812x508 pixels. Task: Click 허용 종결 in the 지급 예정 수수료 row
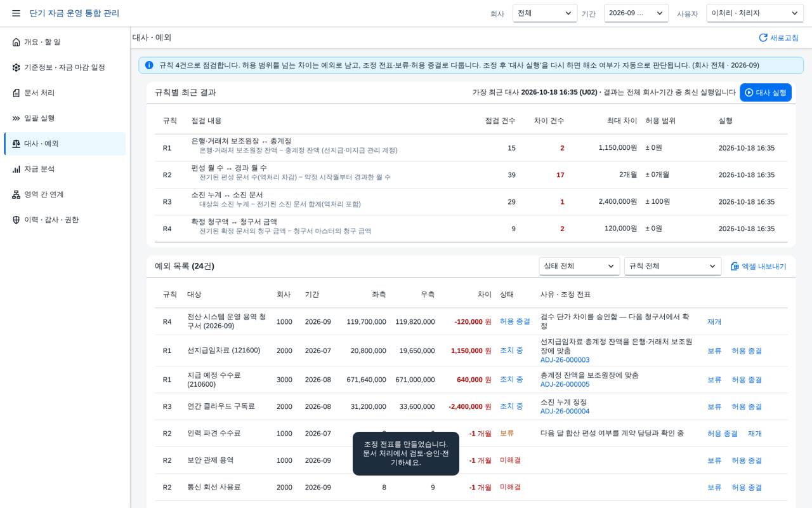747,380
